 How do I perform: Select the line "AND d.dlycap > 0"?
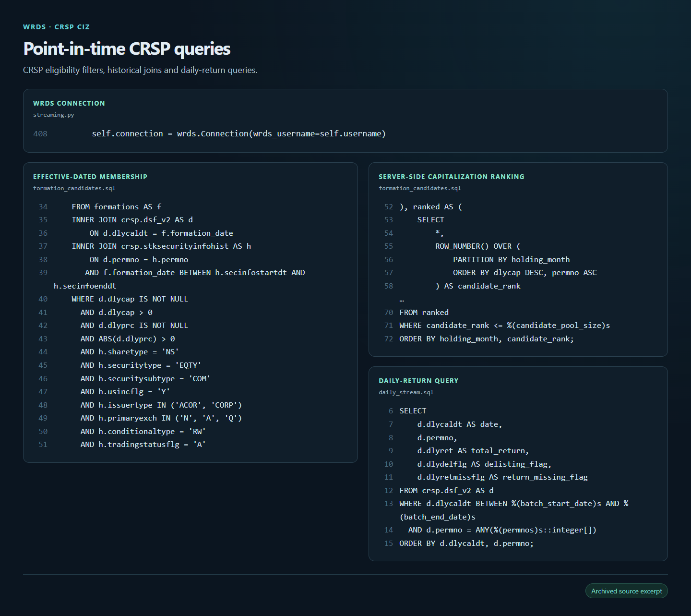pyautogui.click(x=117, y=312)
